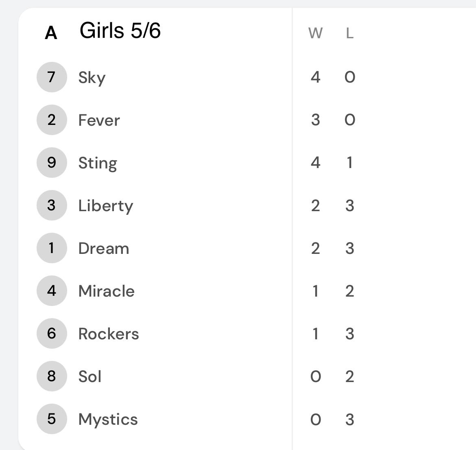Click the Sky team number 7 badge
The height and width of the screenshot is (450, 476).
coord(52,77)
